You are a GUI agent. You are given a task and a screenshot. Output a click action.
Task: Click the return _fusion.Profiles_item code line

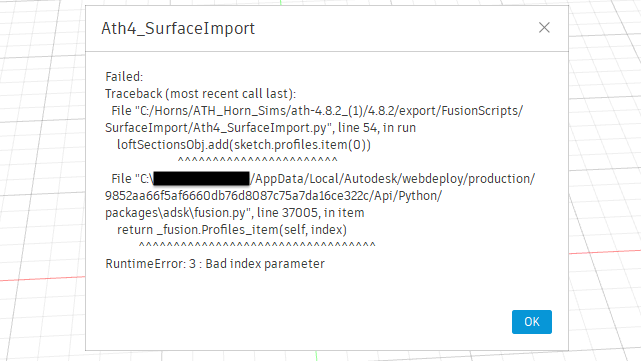point(232,230)
